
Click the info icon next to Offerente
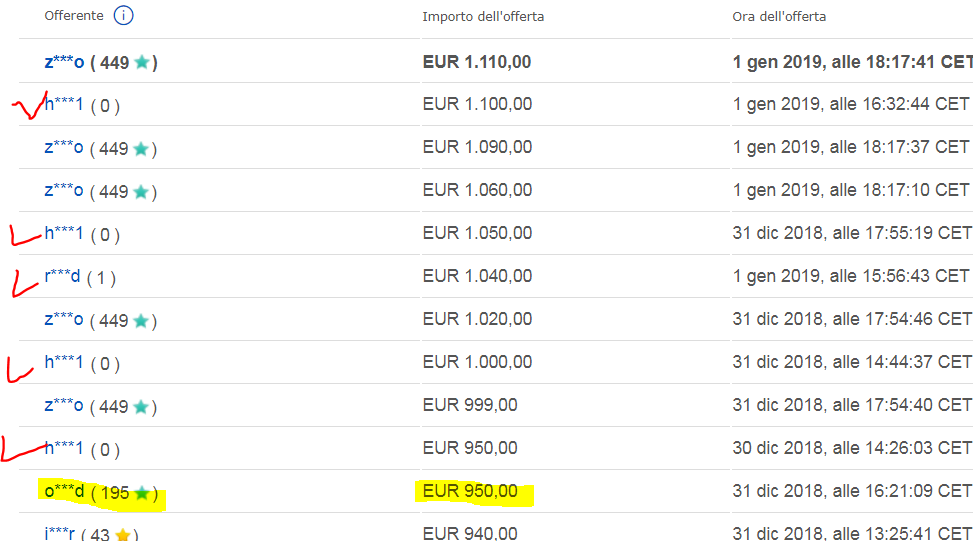click(x=123, y=16)
